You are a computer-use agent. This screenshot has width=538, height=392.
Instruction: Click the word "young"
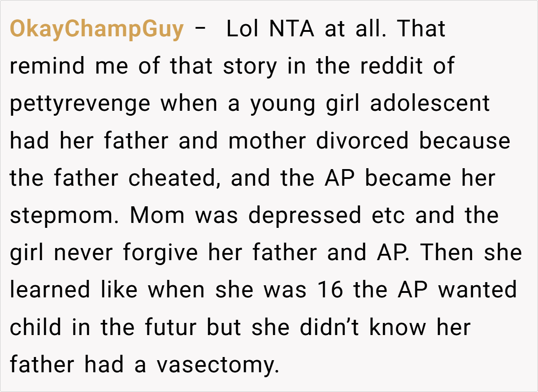point(283,104)
